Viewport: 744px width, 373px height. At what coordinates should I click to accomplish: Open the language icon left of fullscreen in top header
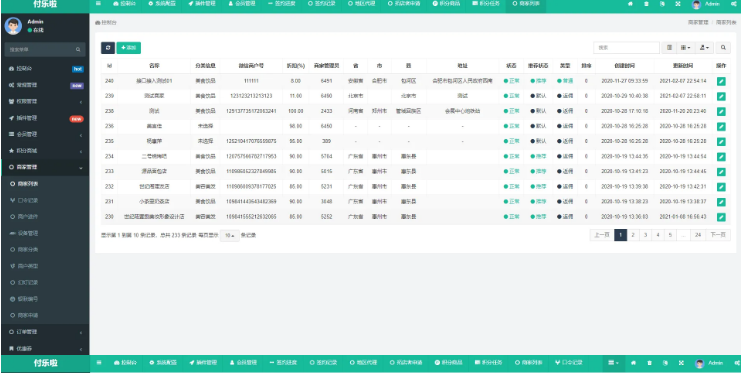click(662, 4)
